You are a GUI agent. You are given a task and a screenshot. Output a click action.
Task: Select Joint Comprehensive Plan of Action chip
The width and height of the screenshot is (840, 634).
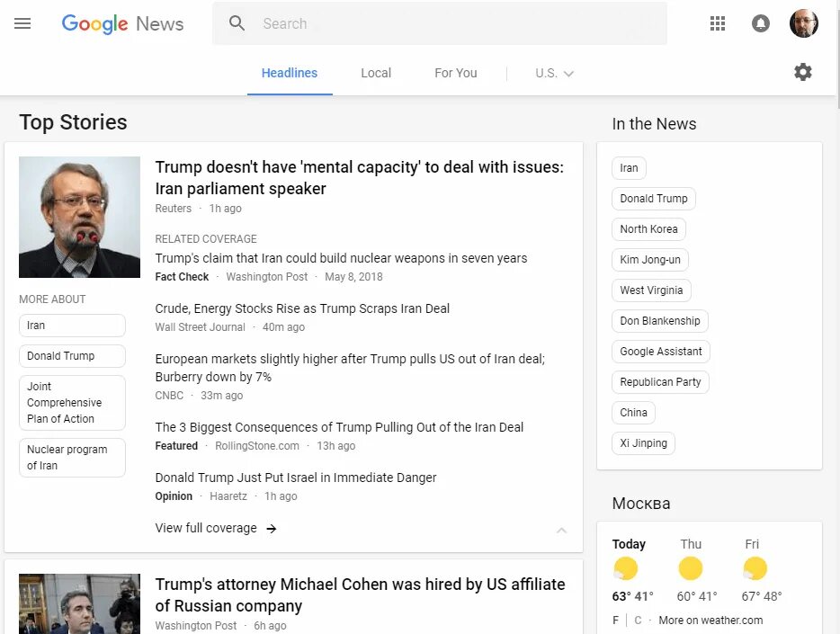click(x=72, y=403)
